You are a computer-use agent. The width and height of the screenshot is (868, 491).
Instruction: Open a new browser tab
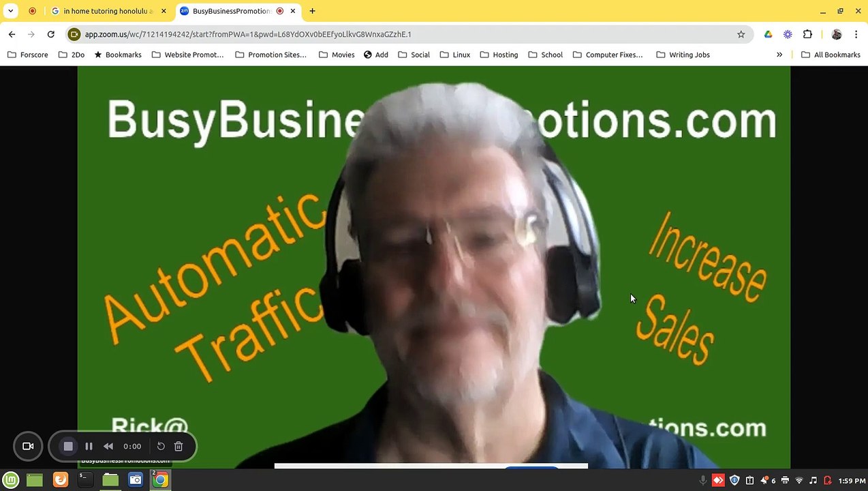point(312,11)
